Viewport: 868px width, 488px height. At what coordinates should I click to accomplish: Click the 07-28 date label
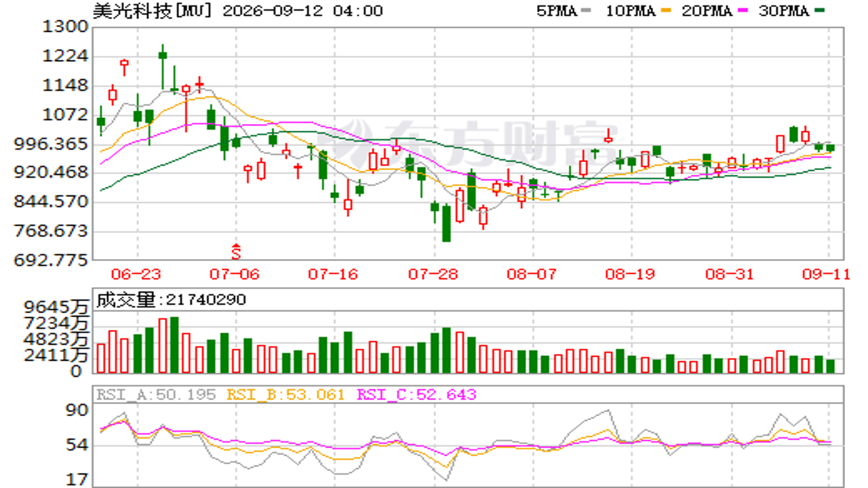435,274
